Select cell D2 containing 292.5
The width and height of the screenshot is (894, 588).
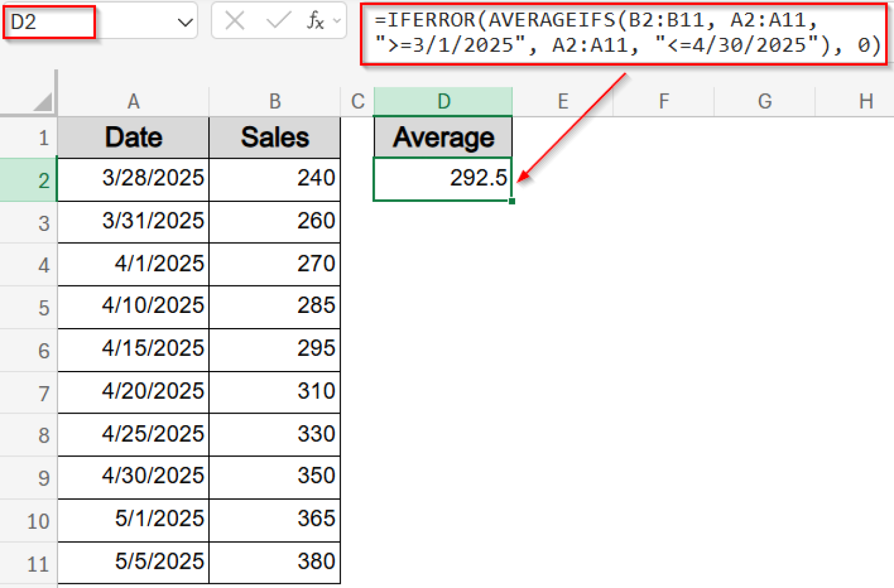(444, 179)
